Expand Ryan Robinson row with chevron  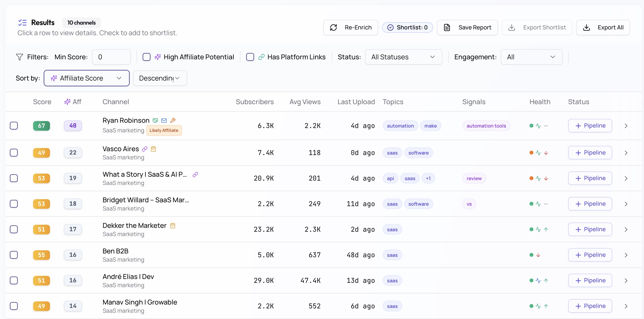click(626, 126)
